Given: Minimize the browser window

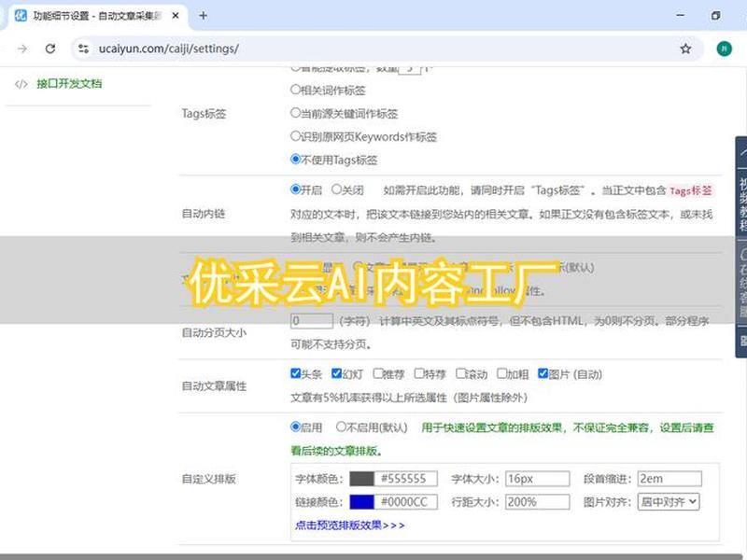Looking at the screenshot, I should [x=681, y=16].
